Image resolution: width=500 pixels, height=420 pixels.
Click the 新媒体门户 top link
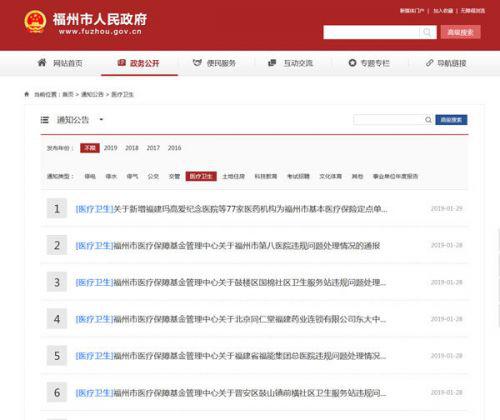412,11
